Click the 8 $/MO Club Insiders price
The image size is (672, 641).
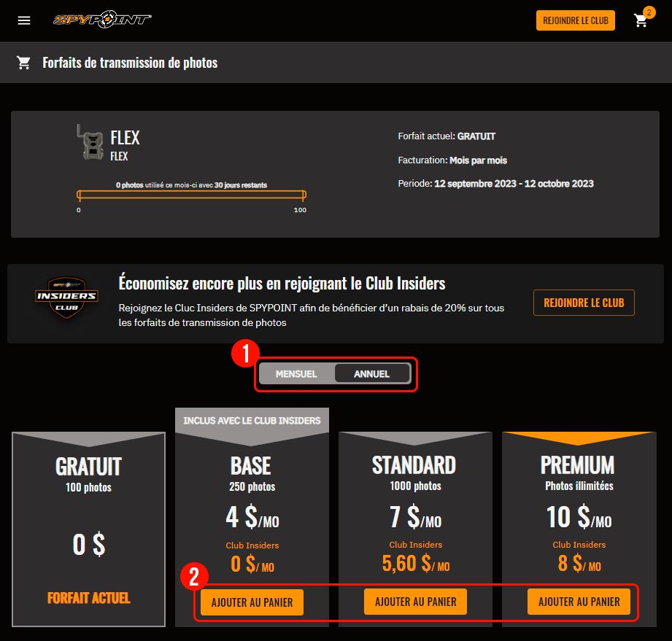click(x=579, y=564)
